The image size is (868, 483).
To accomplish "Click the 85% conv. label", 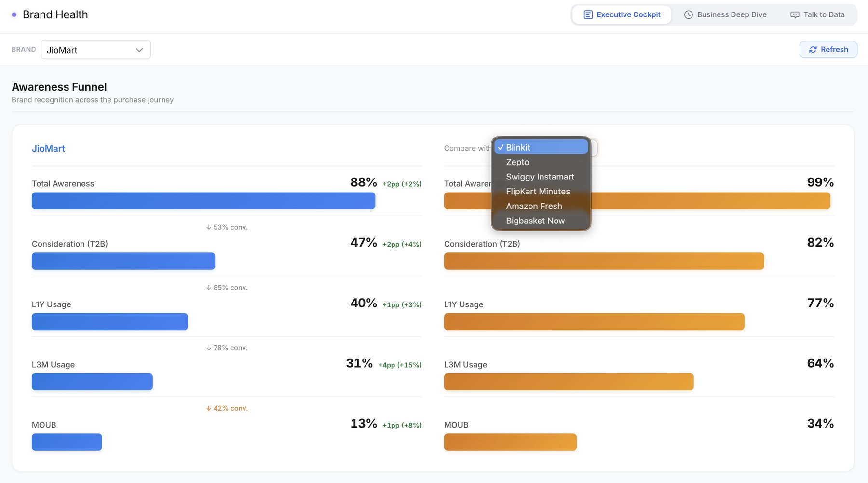I will click(227, 288).
